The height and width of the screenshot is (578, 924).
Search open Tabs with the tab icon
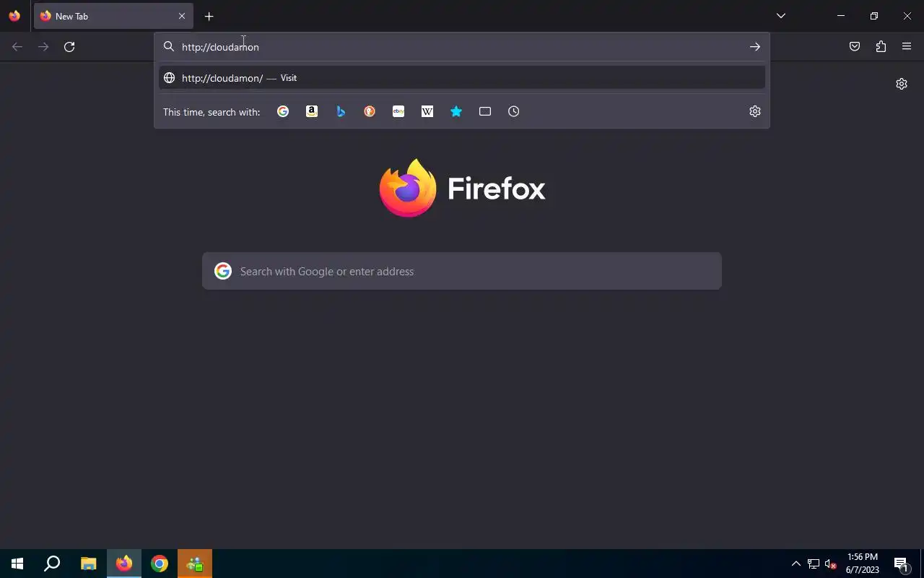(x=485, y=111)
